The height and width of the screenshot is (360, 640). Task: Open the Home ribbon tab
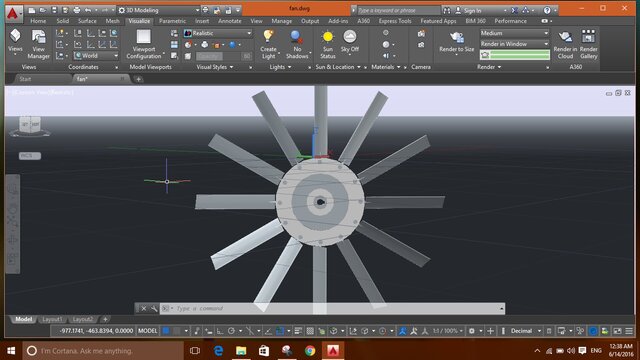[x=38, y=21]
